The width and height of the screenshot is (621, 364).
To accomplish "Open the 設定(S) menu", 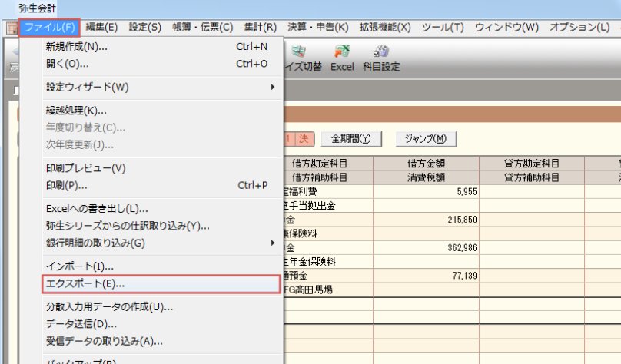I will coord(145,28).
